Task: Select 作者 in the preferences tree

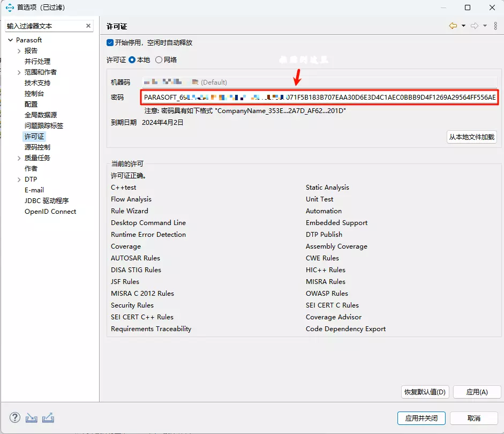Action: [31, 168]
